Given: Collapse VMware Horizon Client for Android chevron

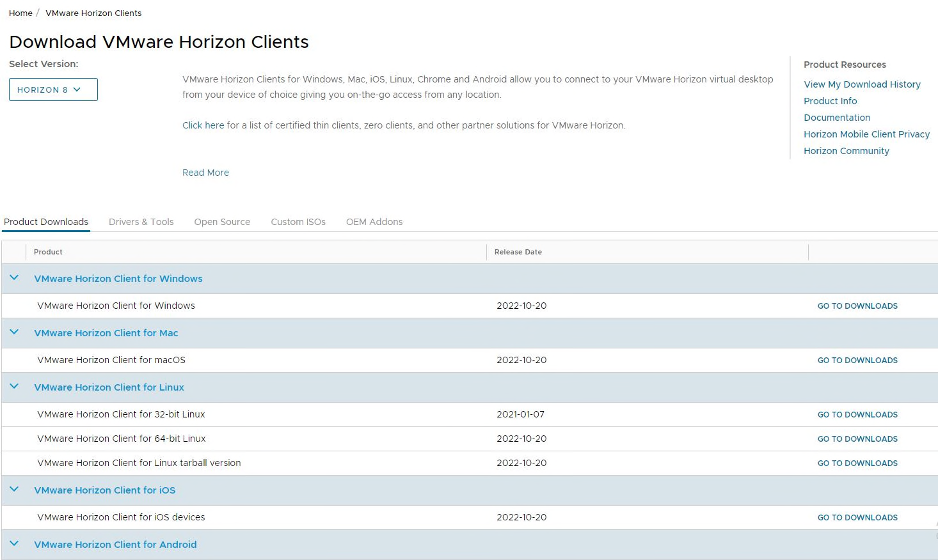Looking at the screenshot, I should [14, 544].
